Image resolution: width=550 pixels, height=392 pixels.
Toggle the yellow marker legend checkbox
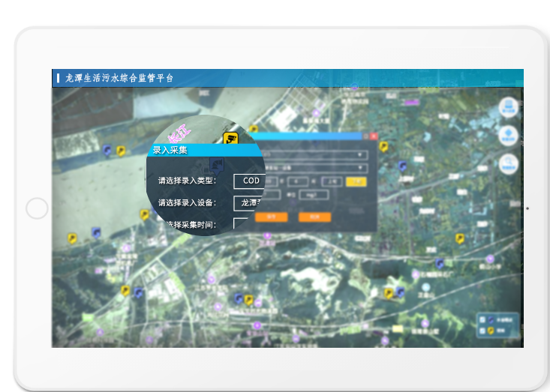point(482,331)
